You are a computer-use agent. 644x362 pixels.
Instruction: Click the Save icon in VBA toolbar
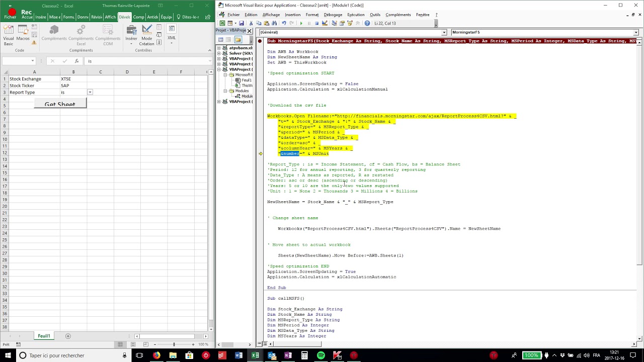tap(242, 23)
